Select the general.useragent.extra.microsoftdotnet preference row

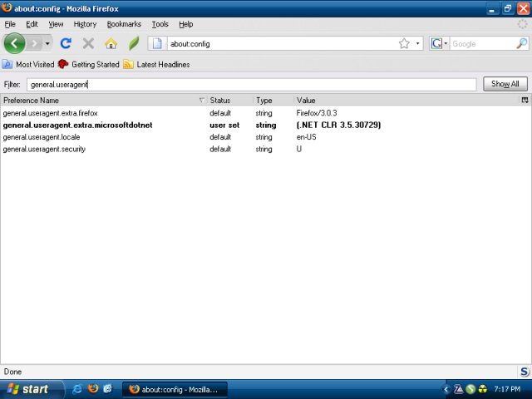click(x=77, y=125)
